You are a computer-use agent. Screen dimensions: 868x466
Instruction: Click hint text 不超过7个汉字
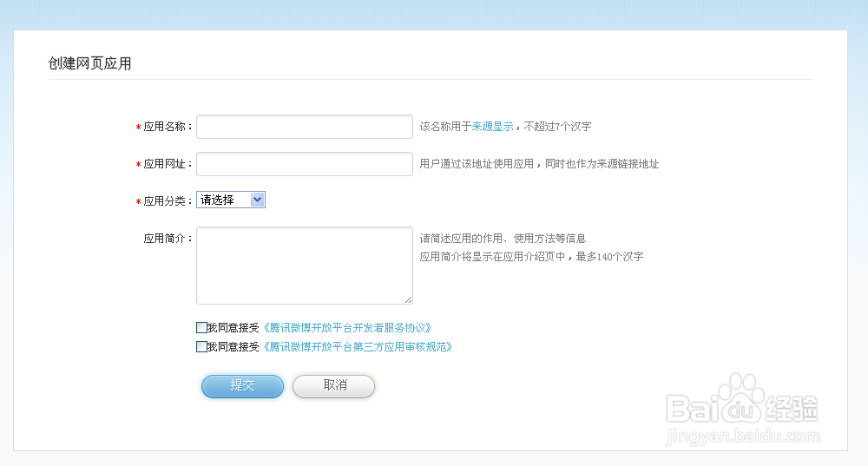(557, 127)
